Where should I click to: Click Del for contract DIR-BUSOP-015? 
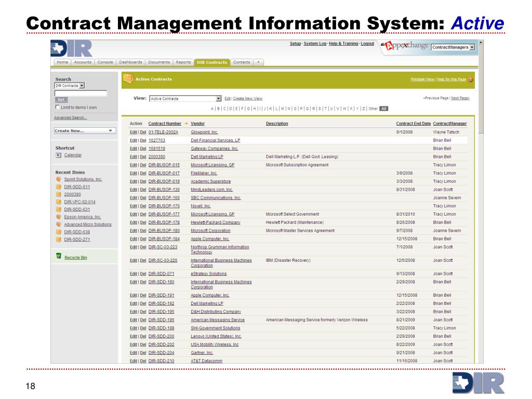(x=143, y=165)
